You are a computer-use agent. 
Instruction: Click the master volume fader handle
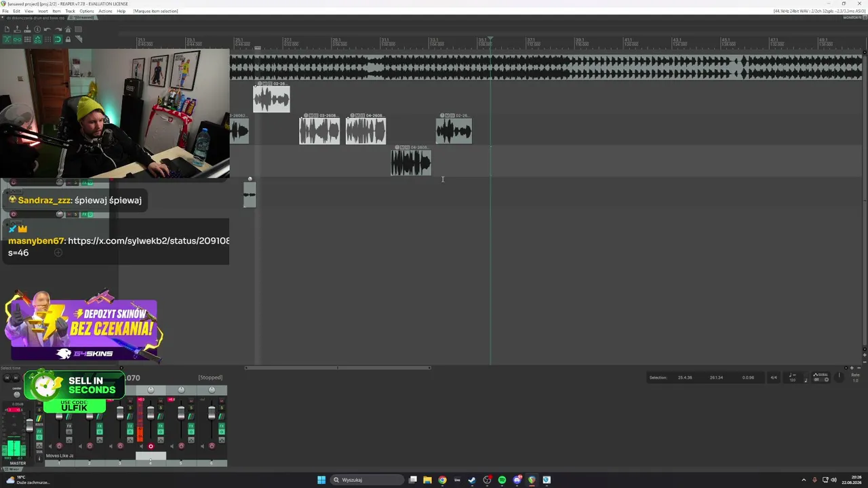[x=29, y=426]
